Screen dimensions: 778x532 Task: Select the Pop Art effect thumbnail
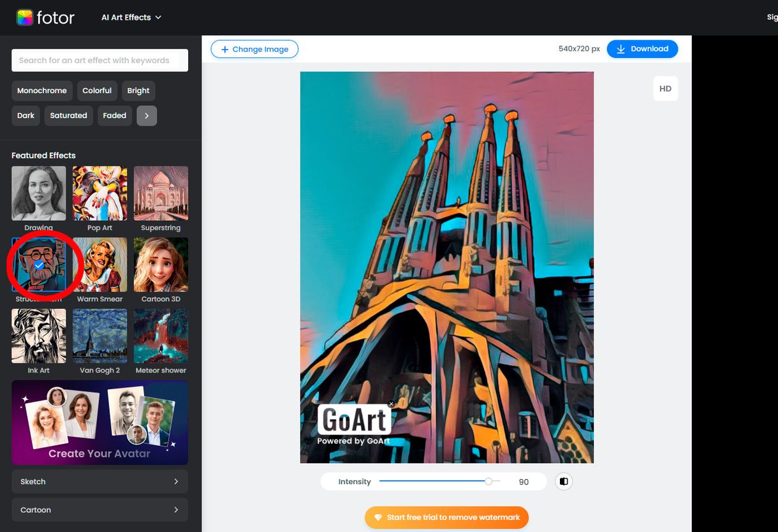[99, 193]
